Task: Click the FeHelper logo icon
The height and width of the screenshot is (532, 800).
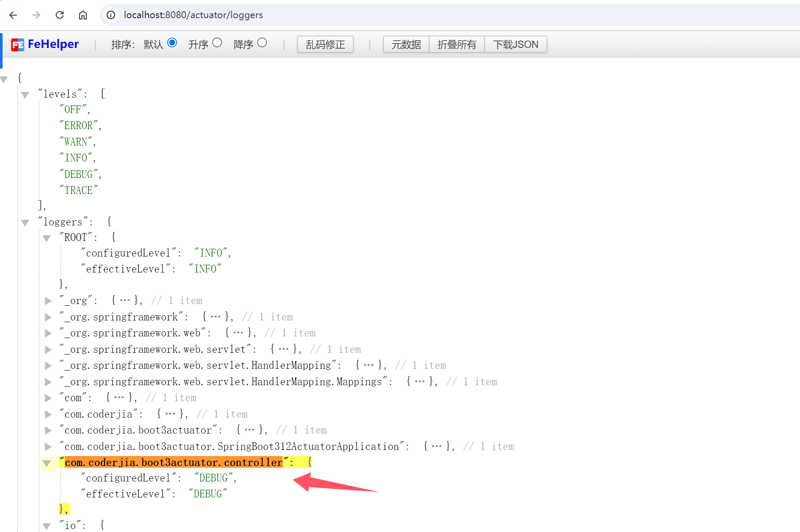Action: (18, 44)
